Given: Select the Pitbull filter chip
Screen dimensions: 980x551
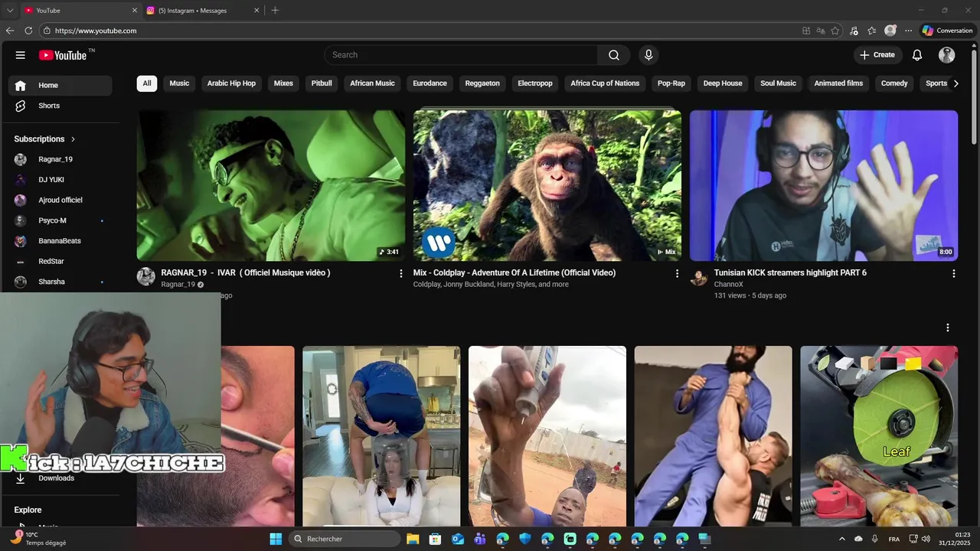Looking at the screenshot, I should (x=322, y=83).
